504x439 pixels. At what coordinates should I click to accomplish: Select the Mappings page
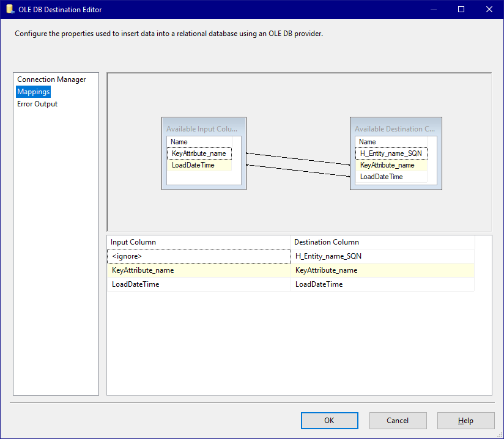pos(34,92)
